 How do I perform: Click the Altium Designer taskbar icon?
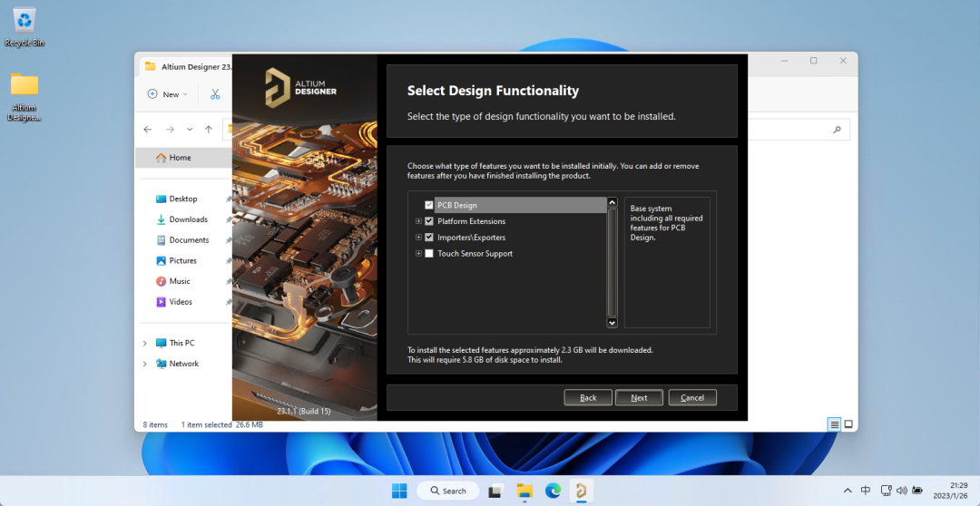point(582,491)
